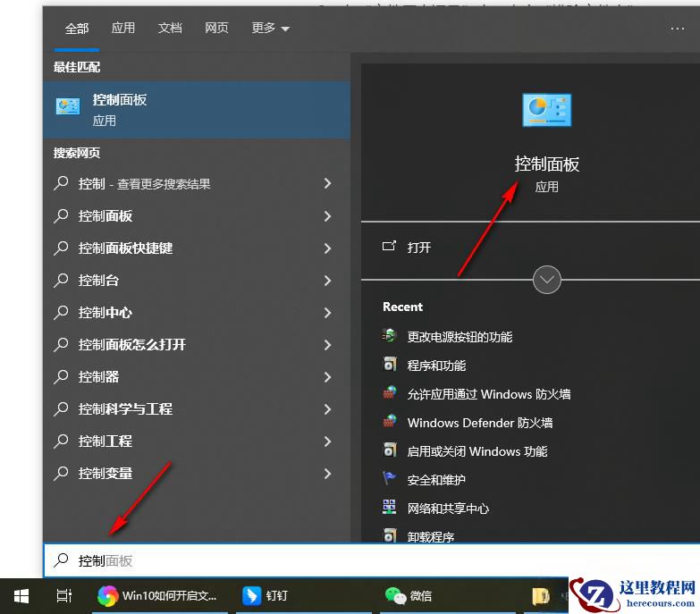Switch to the Win10如何开启文... browser taskbar window
The height and width of the screenshot is (614, 700).
coord(160,596)
